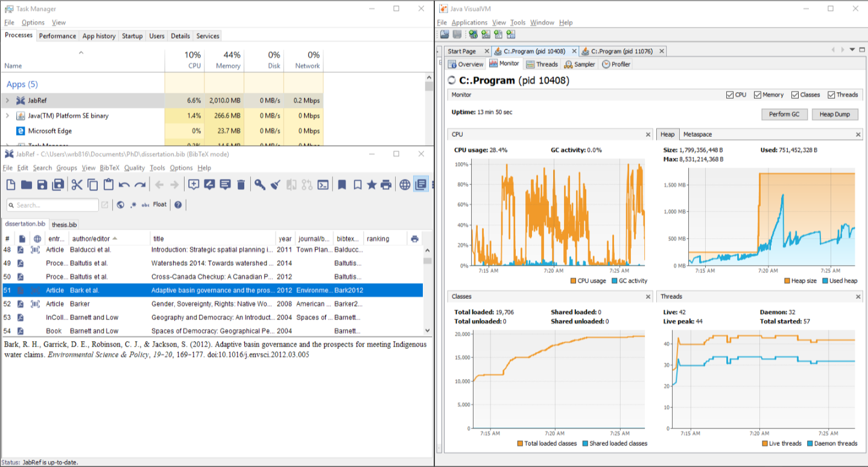Expand the JabRef process group

[x=7, y=101]
